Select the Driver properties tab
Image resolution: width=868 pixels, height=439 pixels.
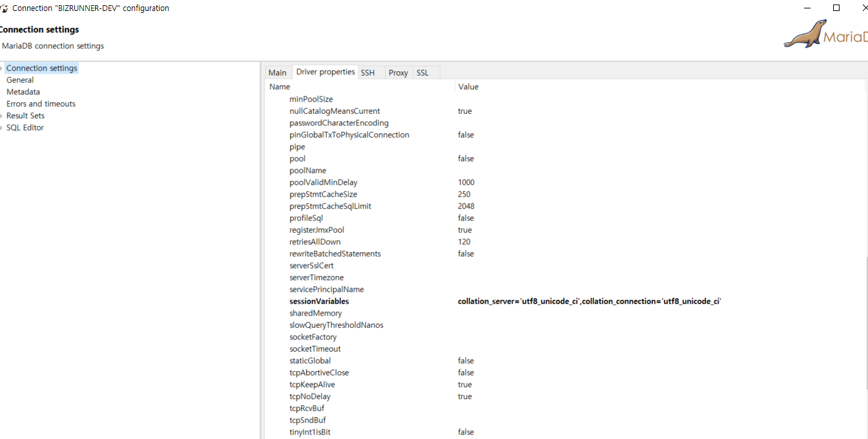coord(325,72)
